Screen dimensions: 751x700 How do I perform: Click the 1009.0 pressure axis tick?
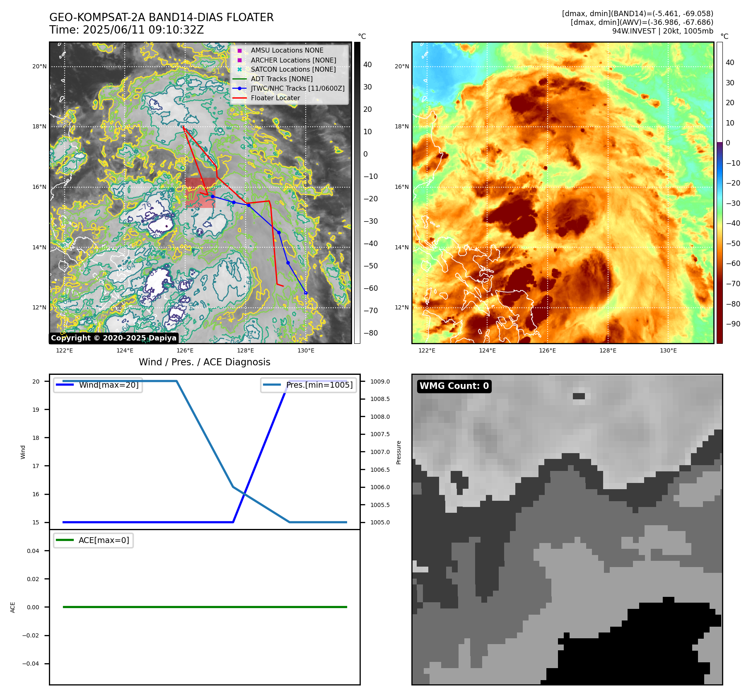[380, 381]
